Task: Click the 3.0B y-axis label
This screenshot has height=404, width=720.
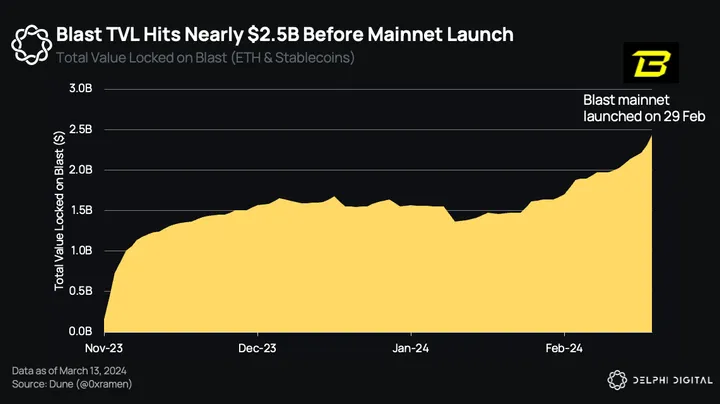Action: [x=82, y=89]
